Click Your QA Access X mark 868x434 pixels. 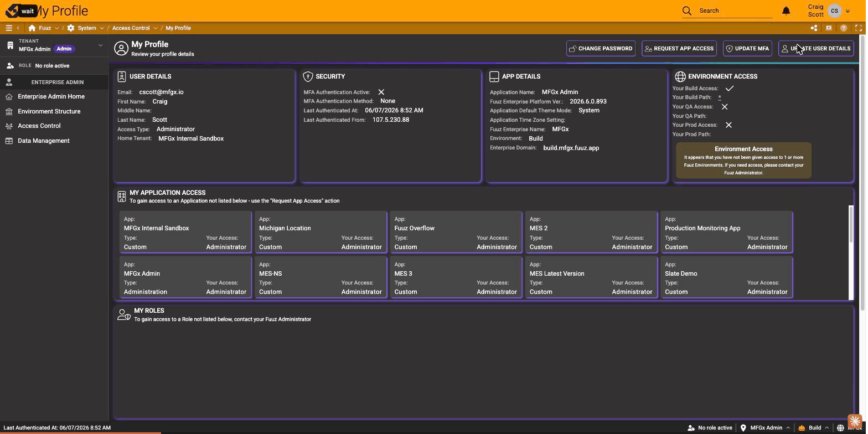tap(725, 106)
